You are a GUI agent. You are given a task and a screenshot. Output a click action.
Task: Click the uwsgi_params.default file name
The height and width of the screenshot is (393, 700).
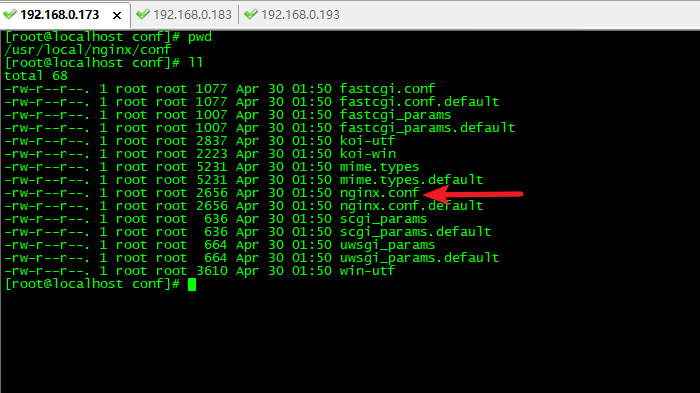(x=419, y=258)
